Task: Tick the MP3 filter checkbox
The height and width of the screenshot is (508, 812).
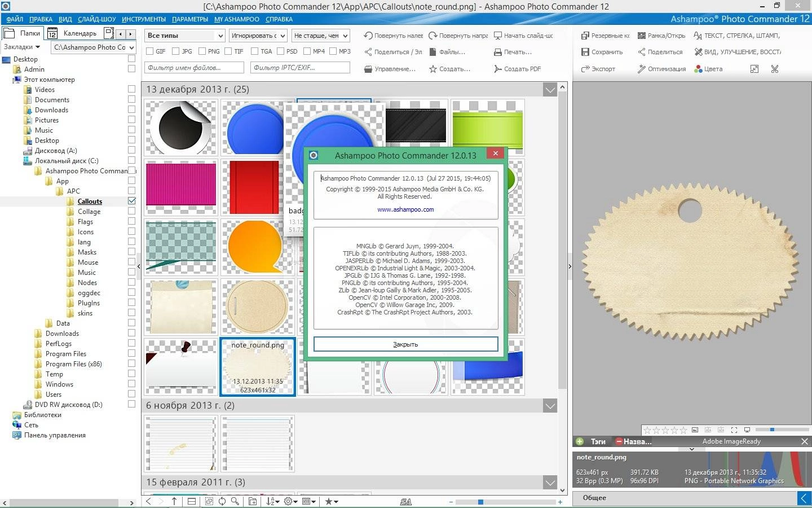Action: click(333, 51)
